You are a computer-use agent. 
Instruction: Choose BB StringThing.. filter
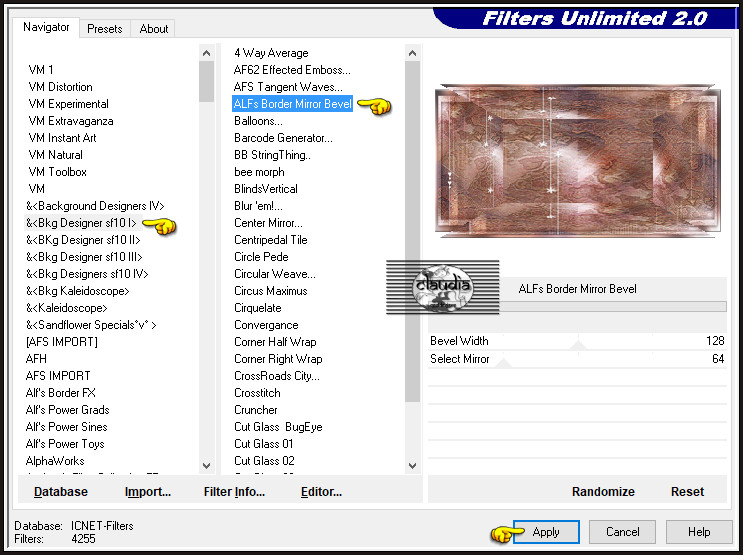(272, 155)
